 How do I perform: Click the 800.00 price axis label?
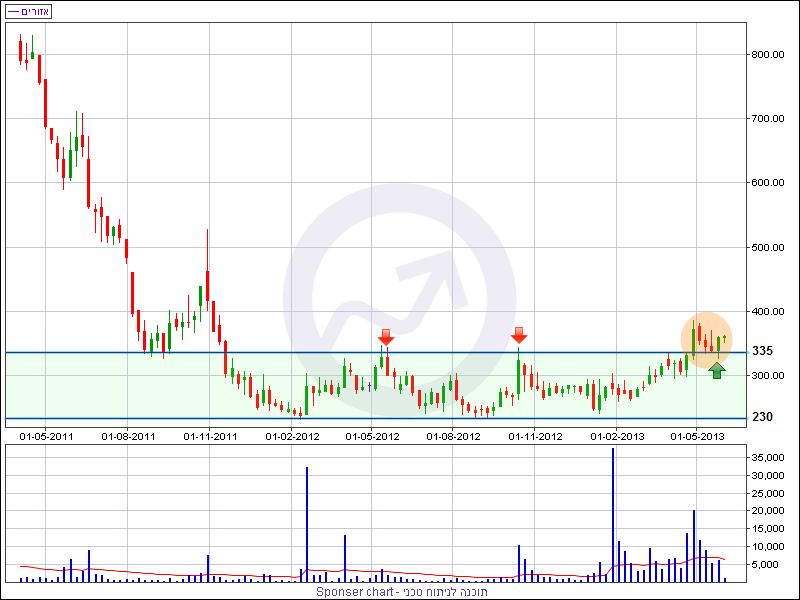[768, 54]
